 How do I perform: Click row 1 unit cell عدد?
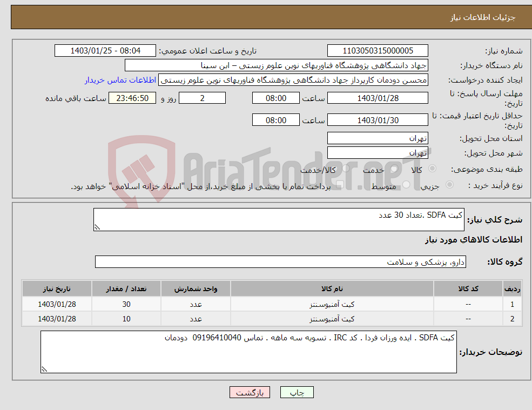196,305
